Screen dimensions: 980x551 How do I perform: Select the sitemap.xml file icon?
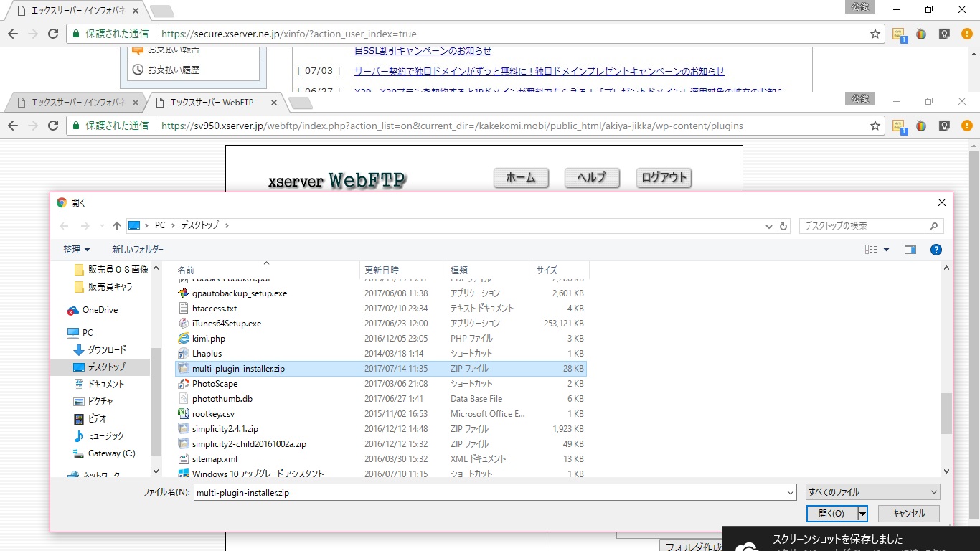point(184,459)
